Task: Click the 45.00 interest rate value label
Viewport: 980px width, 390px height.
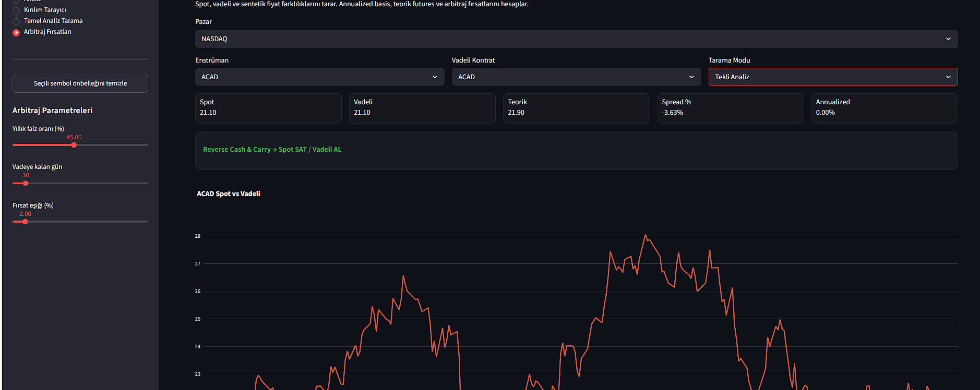Action: pos(74,138)
